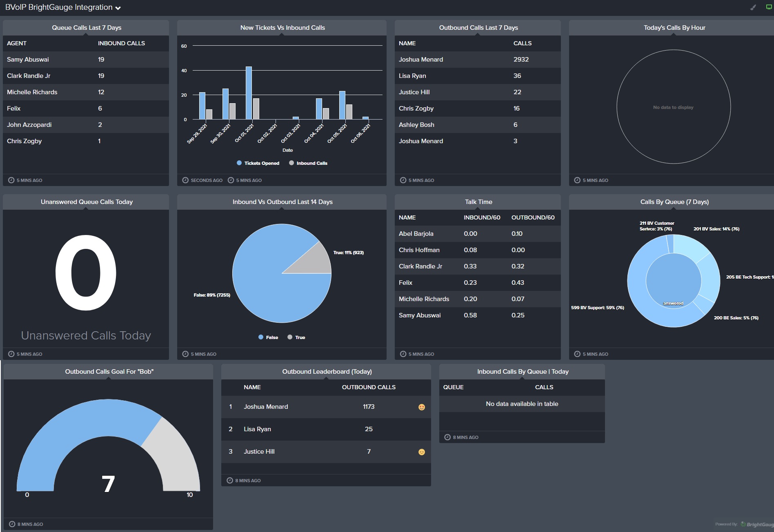
Task: Click the green monitor display icon
Action: coord(769,7)
